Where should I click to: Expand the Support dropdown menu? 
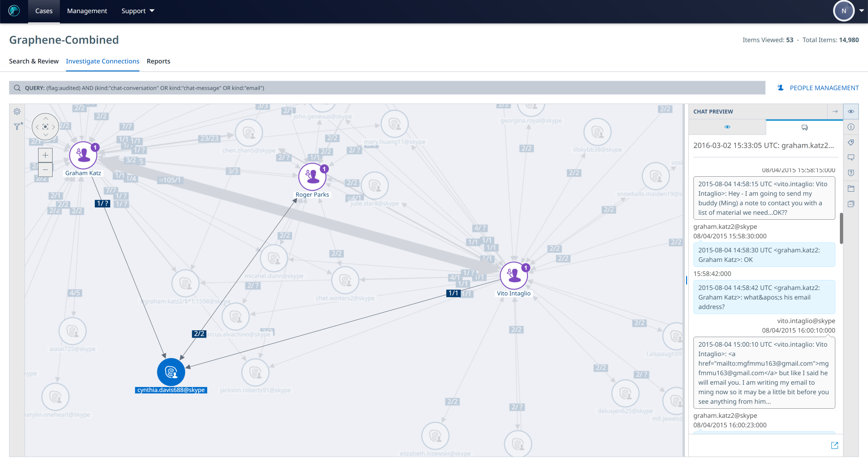point(138,11)
